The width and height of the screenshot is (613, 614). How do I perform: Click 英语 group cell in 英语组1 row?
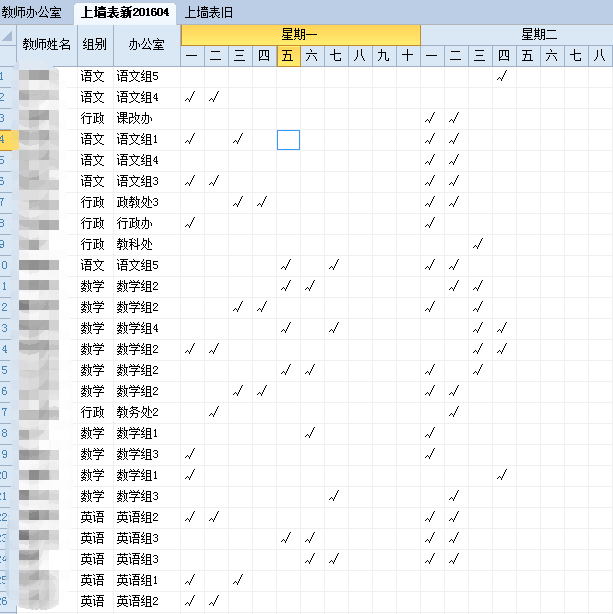click(x=95, y=580)
